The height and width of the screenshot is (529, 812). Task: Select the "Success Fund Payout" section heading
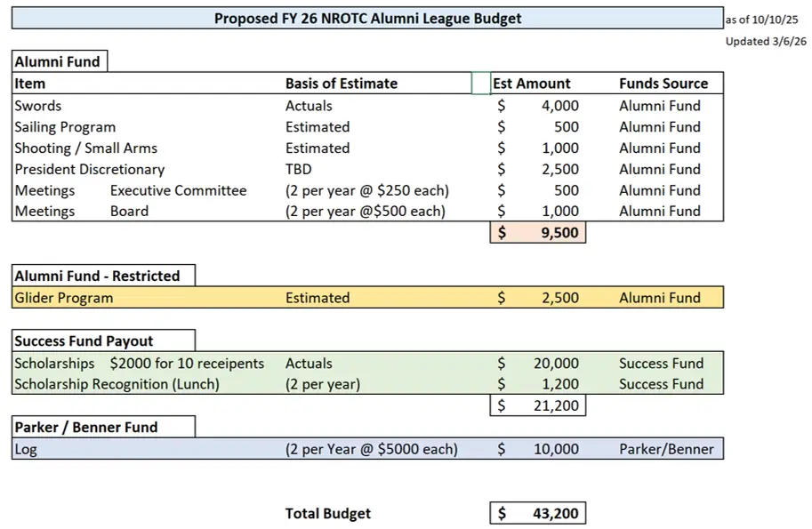click(x=84, y=341)
